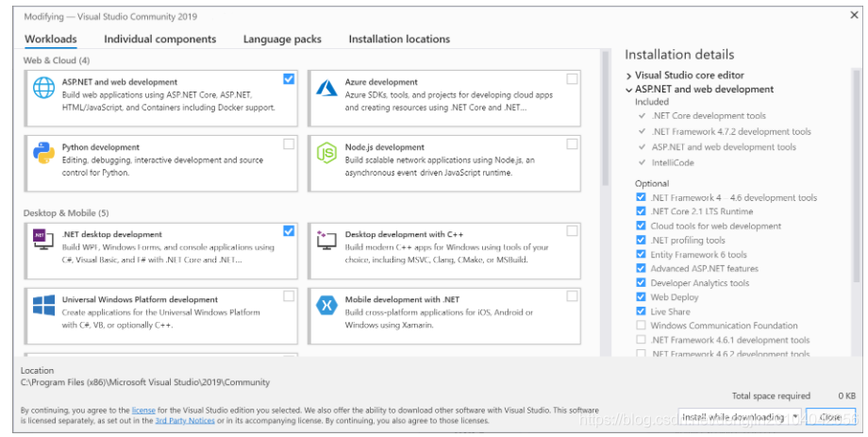This screenshot has width=868, height=437.
Task: Click the Web & Cloud (4) heading
Action: tap(57, 60)
